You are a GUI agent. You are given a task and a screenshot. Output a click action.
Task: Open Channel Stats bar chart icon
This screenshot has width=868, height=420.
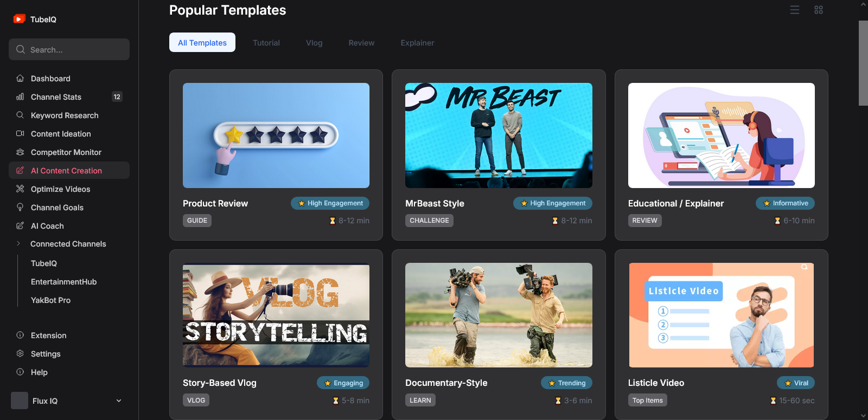click(x=20, y=96)
